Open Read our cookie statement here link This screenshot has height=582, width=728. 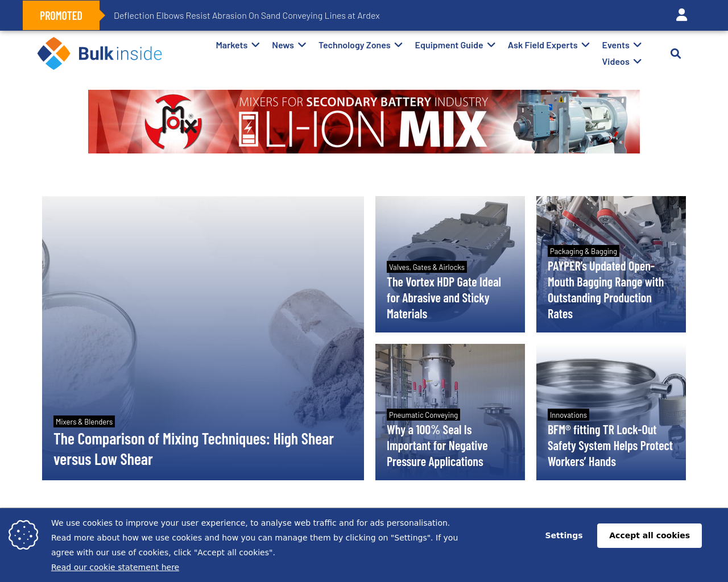115,567
